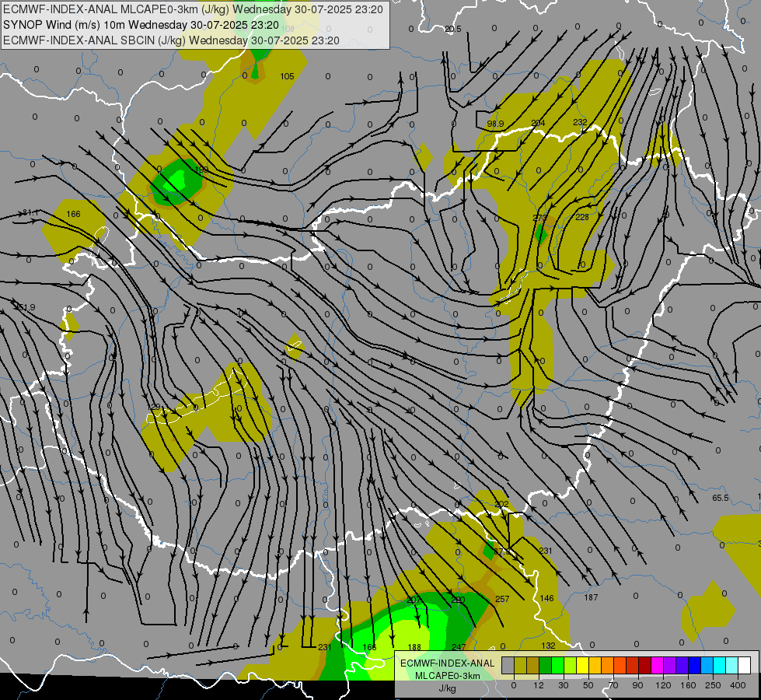Click the map value 188
761x700 pixels.
(x=414, y=647)
